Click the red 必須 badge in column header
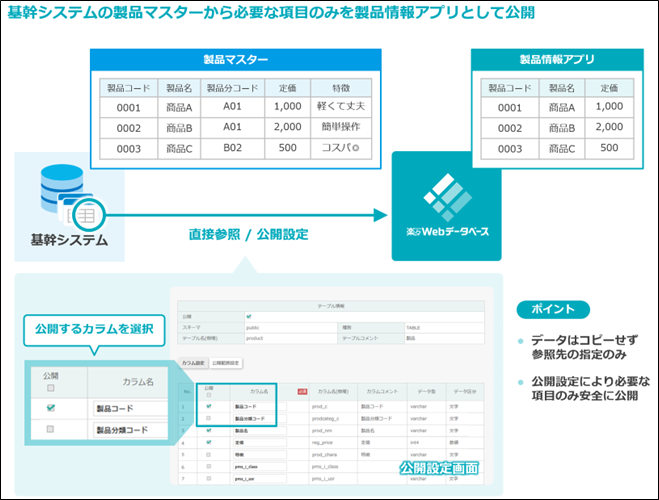This screenshot has height=500, width=659. tap(302, 392)
